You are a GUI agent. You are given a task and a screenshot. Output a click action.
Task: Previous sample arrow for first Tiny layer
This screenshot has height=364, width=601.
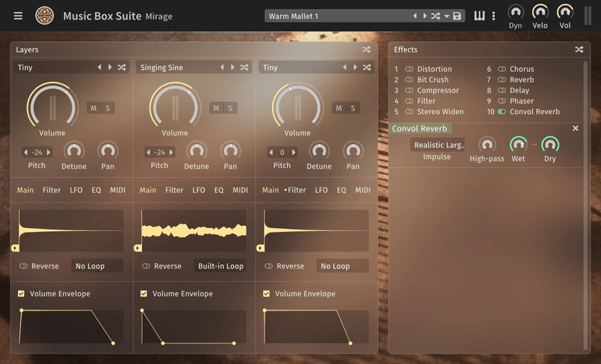(x=100, y=68)
